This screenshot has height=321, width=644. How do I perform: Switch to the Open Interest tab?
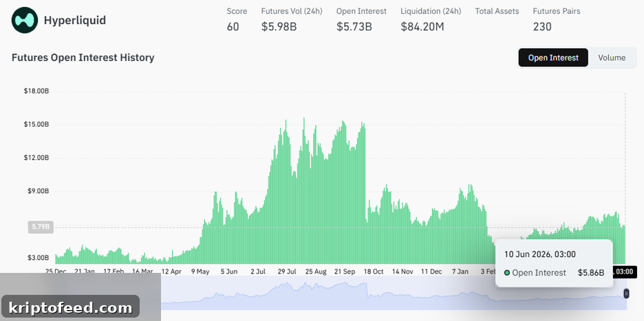point(553,58)
